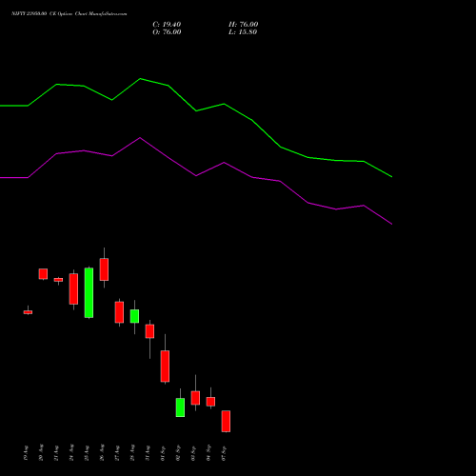The width and height of the screenshot is (476, 476).
Task: Select the red candle for 04 Sep
Action: (210, 402)
